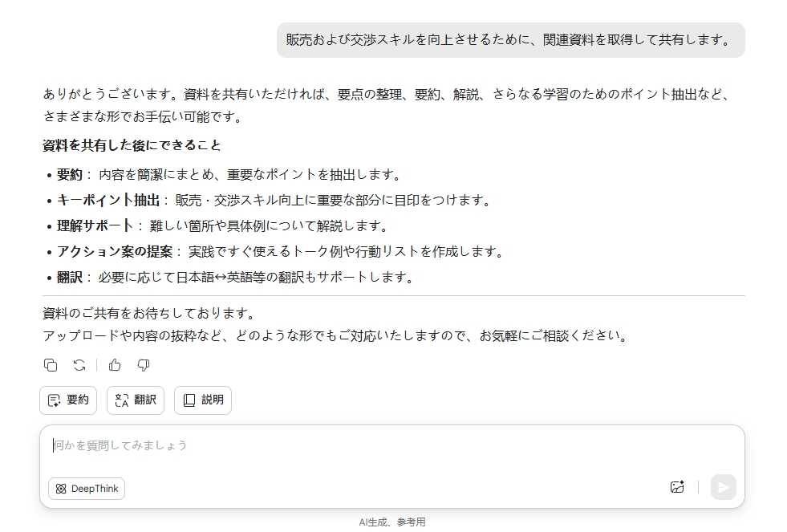Viewport: 787px width, 532px height.
Task: Click the send message arrow button
Action: [724, 487]
